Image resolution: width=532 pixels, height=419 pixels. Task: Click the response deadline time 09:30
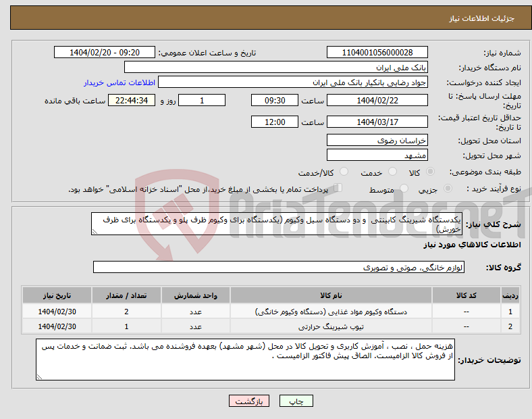point(275,101)
